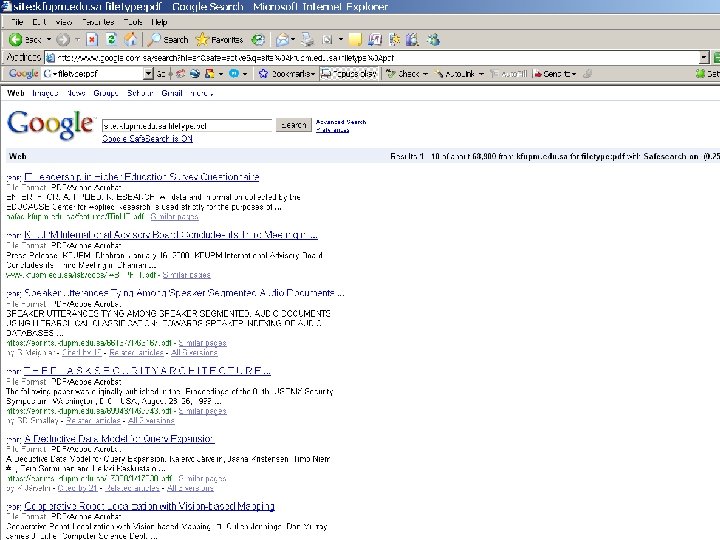The width and height of the screenshot is (720, 540).
Task: Click the History globe icon
Action: pos(258,40)
